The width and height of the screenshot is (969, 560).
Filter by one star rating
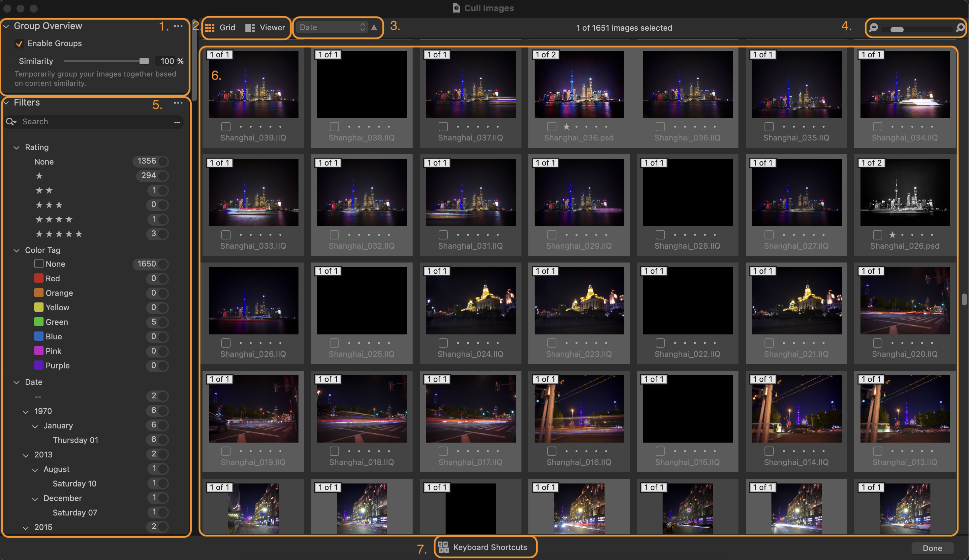(x=39, y=176)
